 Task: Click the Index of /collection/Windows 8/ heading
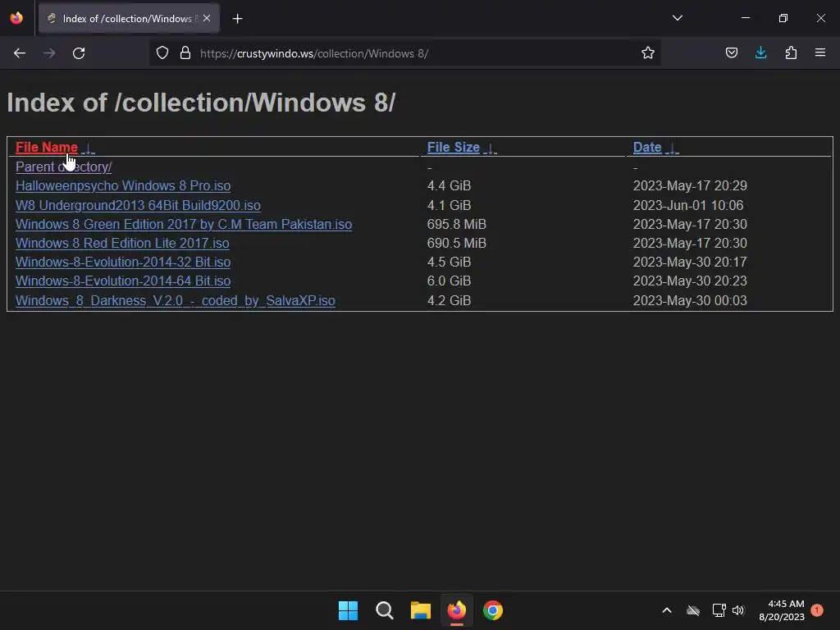(x=201, y=103)
